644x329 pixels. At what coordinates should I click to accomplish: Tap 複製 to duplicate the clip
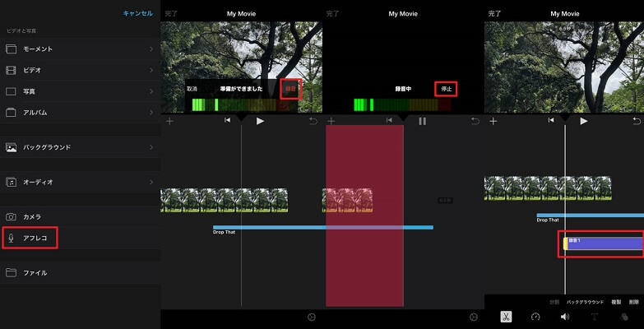click(616, 302)
